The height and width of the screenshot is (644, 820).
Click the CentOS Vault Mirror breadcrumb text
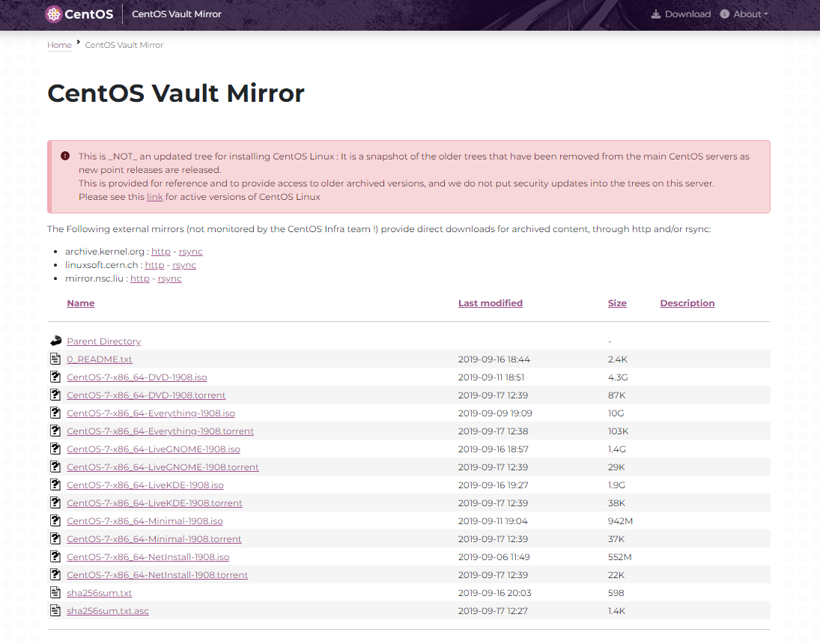tap(124, 45)
